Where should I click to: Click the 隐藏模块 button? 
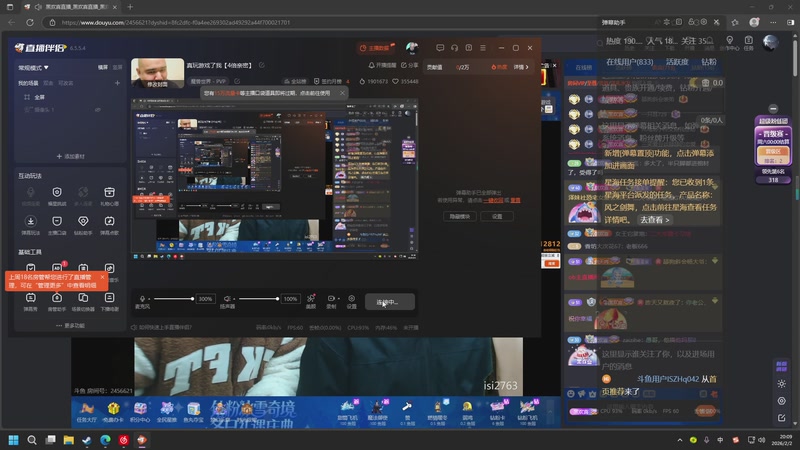tap(460, 216)
